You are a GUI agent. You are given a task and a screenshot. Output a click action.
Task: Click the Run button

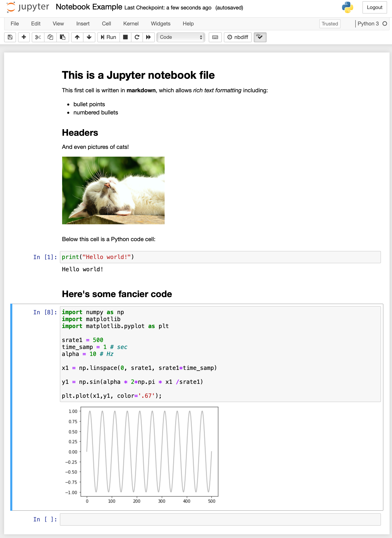click(109, 37)
